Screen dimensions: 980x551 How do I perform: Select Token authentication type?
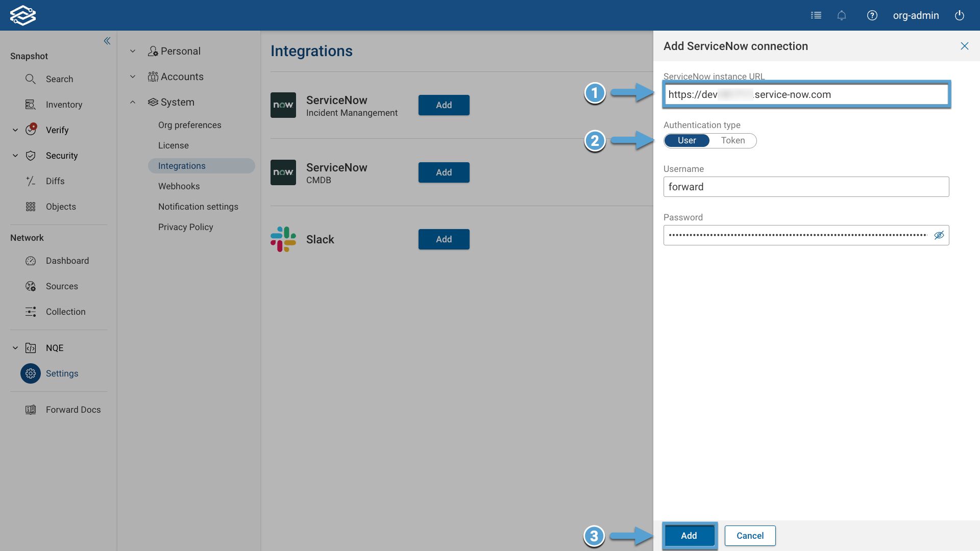(x=733, y=140)
